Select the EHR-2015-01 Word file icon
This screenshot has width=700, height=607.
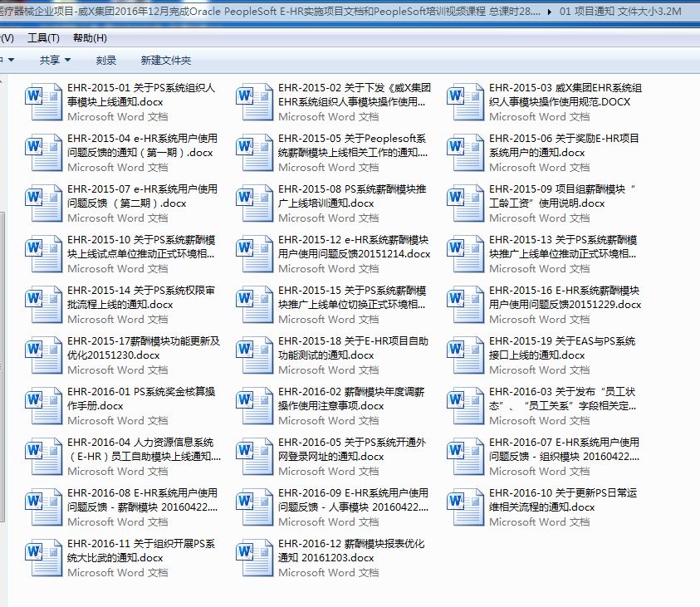click(x=43, y=102)
